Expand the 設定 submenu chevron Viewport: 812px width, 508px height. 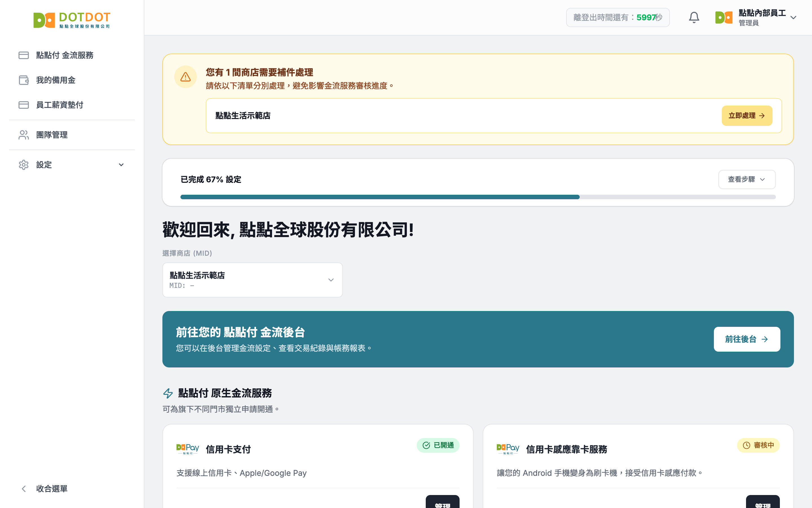tap(121, 165)
